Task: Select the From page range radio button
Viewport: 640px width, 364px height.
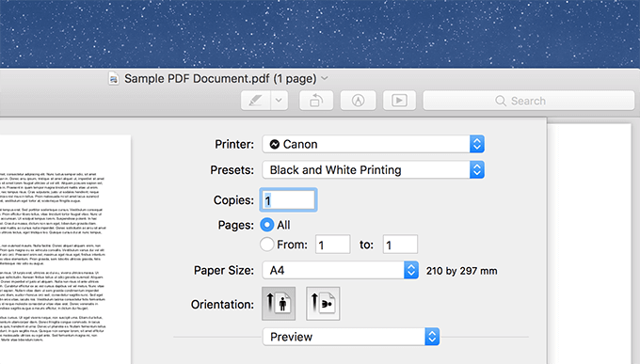Action: [267, 245]
